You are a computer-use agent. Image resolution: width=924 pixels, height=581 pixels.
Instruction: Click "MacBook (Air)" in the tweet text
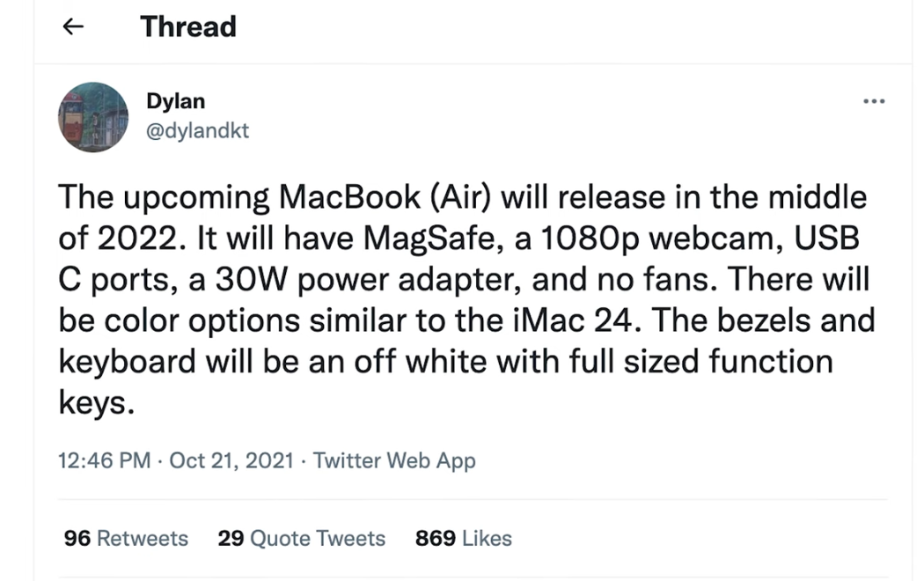point(385,197)
